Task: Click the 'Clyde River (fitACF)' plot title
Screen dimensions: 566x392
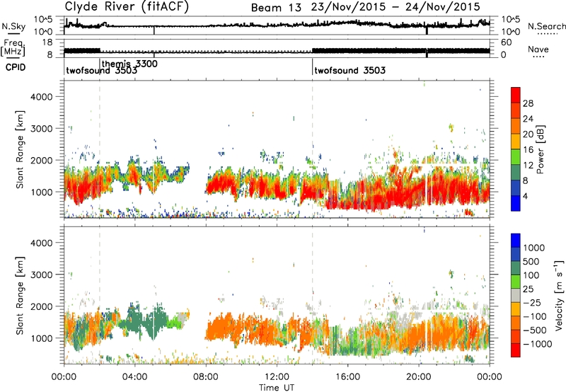Action: click(127, 6)
